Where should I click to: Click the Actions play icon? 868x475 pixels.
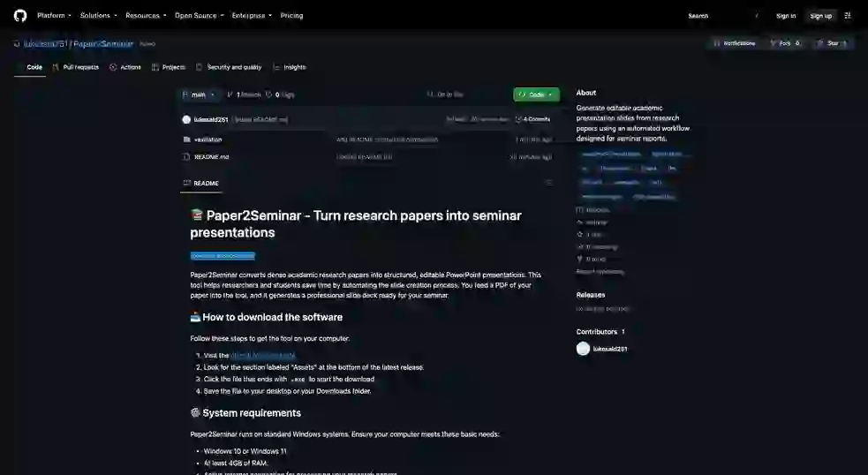(x=113, y=67)
